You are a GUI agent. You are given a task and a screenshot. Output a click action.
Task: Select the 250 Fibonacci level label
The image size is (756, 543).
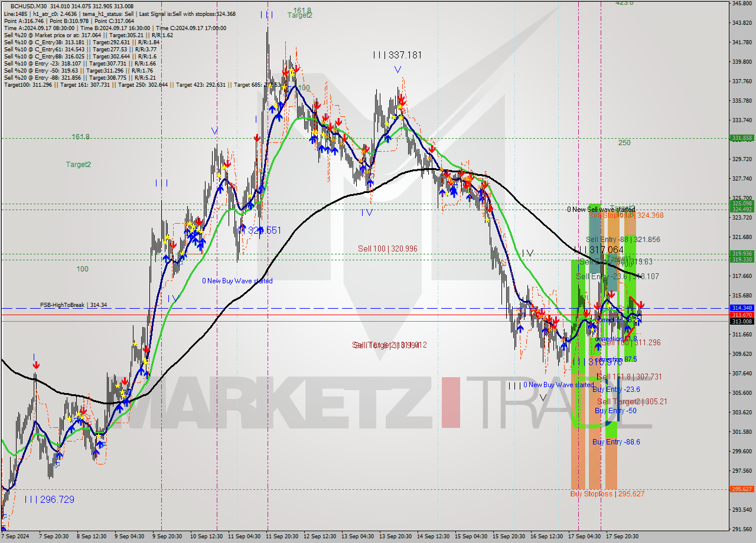[624, 142]
